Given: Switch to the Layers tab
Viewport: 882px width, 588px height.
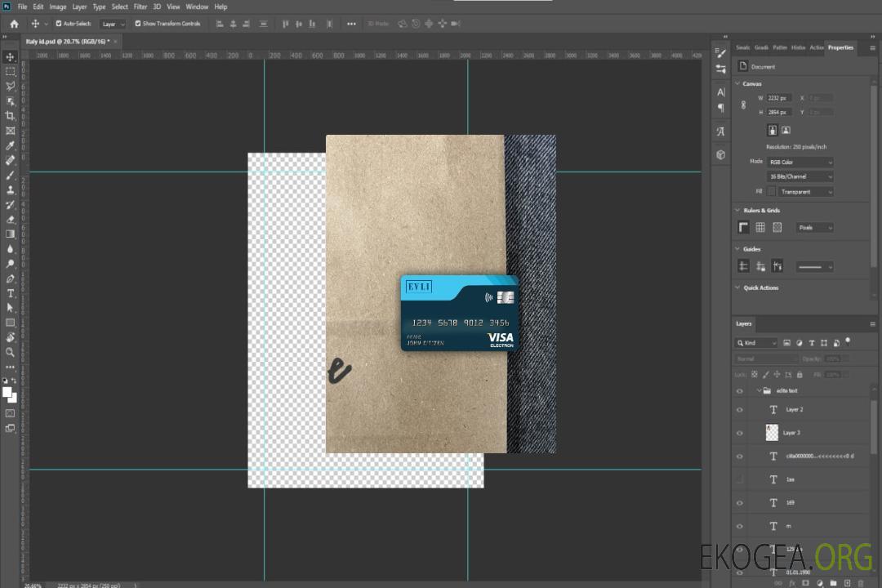Looking at the screenshot, I should coord(744,324).
